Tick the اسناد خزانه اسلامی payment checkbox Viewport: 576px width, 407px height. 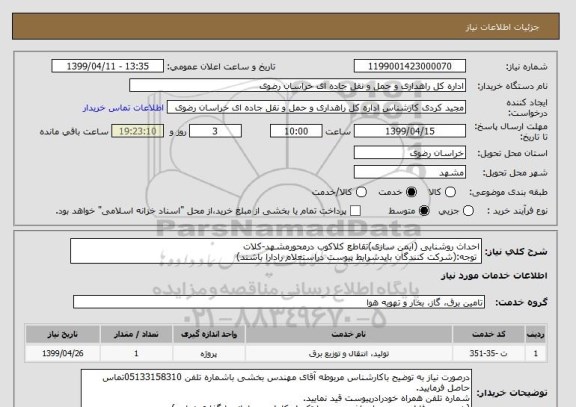pos(355,211)
